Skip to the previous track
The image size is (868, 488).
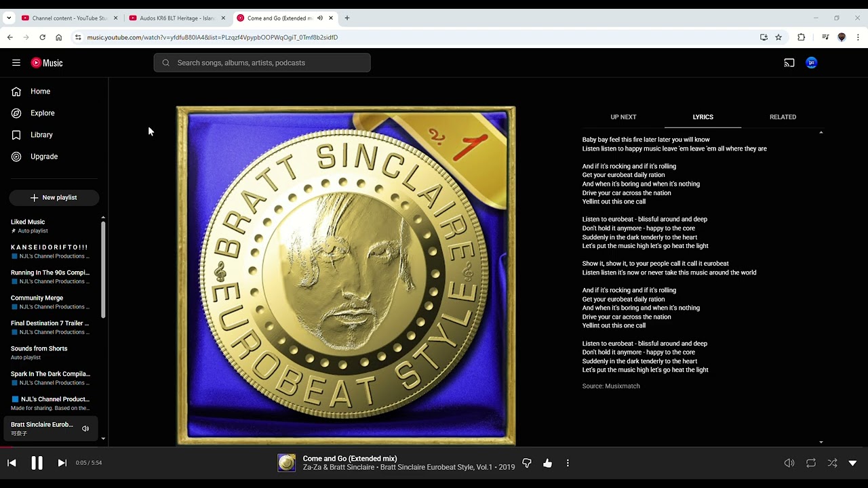click(12, 463)
